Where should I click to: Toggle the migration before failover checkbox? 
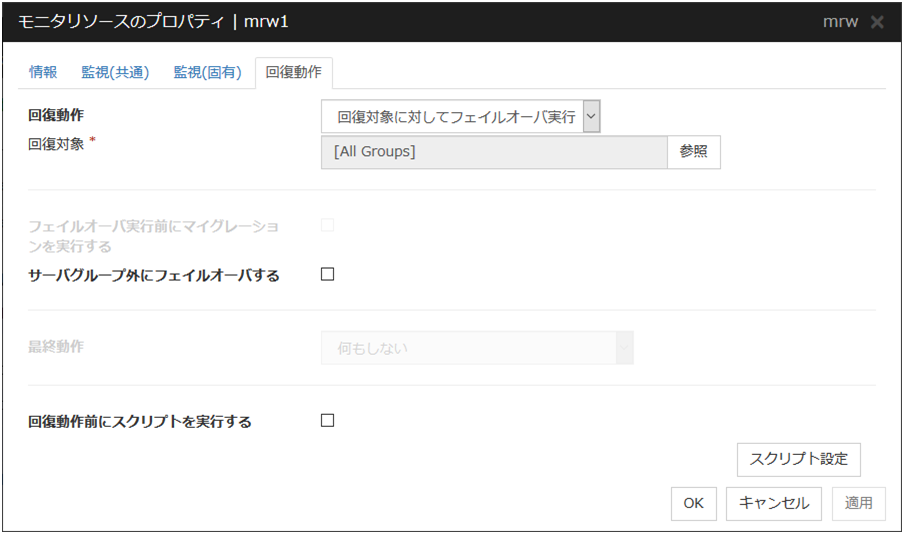(x=327, y=225)
